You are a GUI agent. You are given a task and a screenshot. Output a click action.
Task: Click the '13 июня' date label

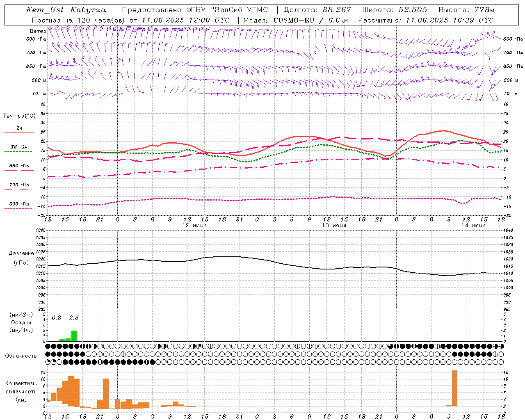[x=334, y=226]
